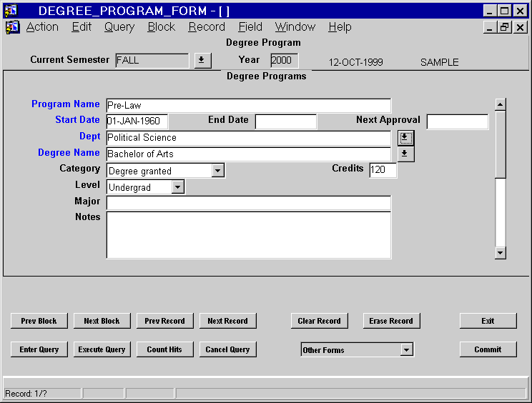Open the Help menu
Viewport: 532px width, 403px height.
[x=340, y=26]
